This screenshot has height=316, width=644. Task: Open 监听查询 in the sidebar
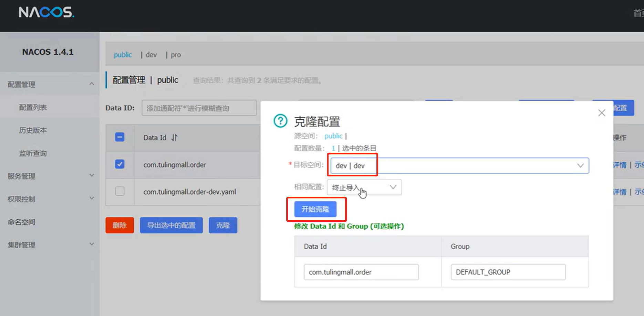pos(33,153)
